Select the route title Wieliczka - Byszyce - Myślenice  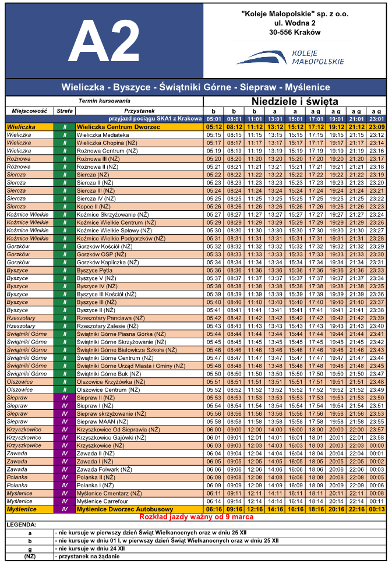(x=196, y=87)
